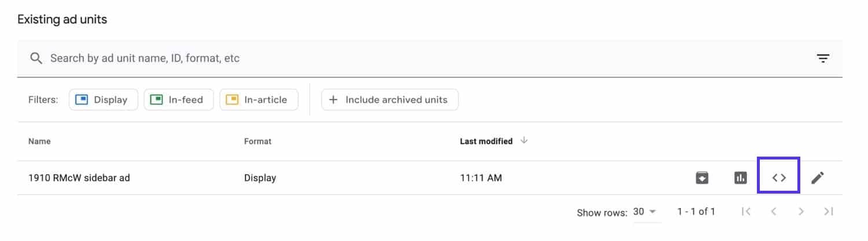
Task: Click the search magnifier icon
Action: (36, 58)
